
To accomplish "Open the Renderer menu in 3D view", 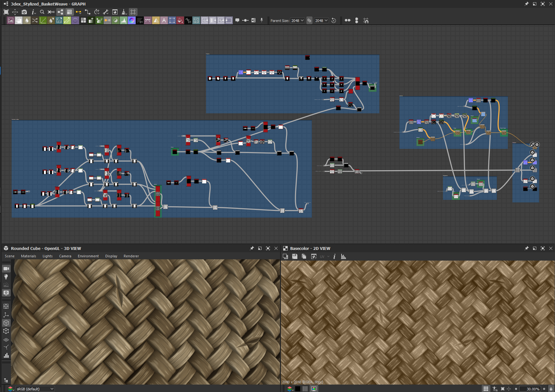I will pos(131,256).
